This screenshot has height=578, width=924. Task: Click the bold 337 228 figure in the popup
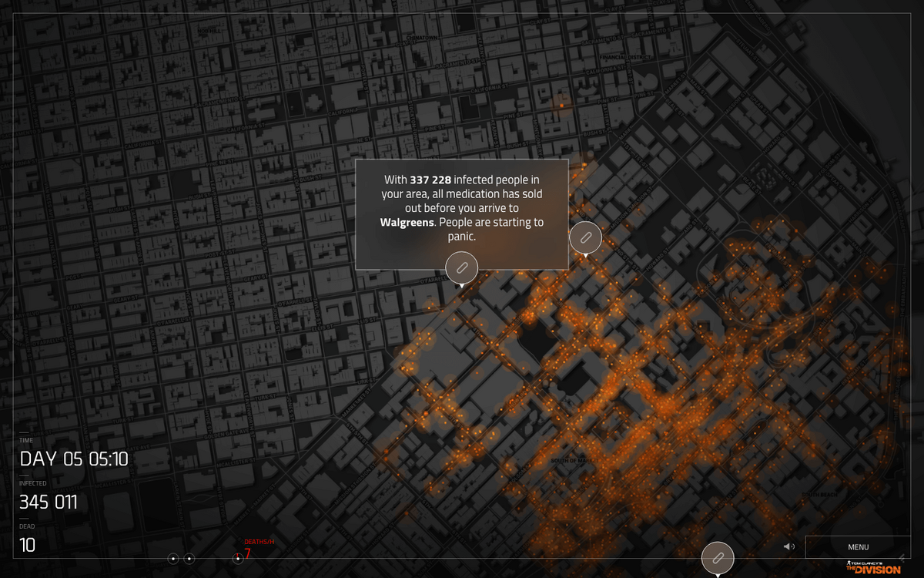[x=430, y=180]
